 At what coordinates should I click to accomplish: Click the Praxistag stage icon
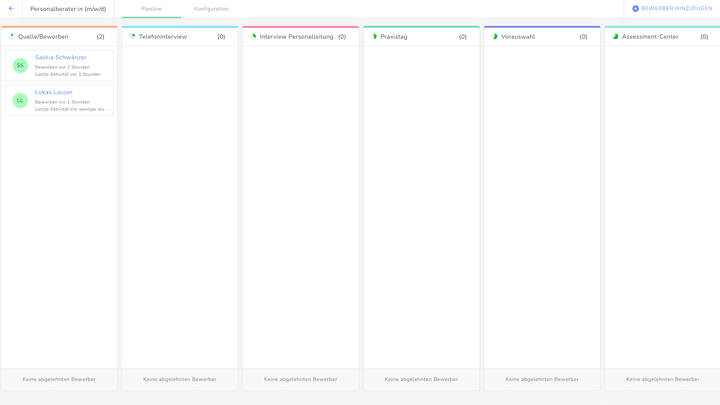[374, 37]
